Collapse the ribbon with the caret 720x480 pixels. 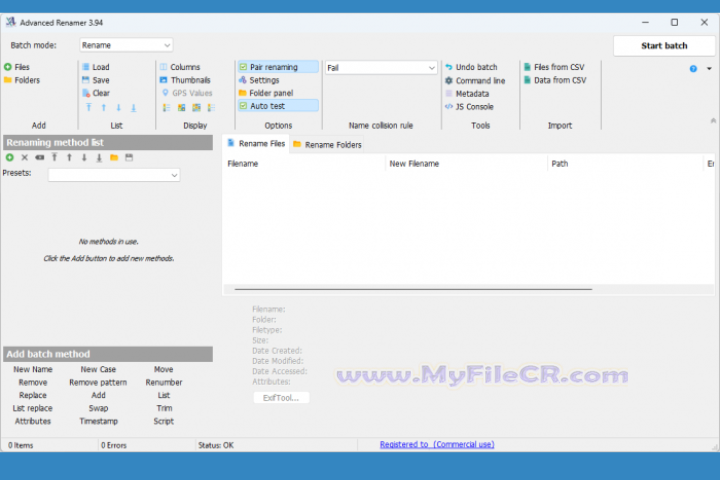(713, 120)
